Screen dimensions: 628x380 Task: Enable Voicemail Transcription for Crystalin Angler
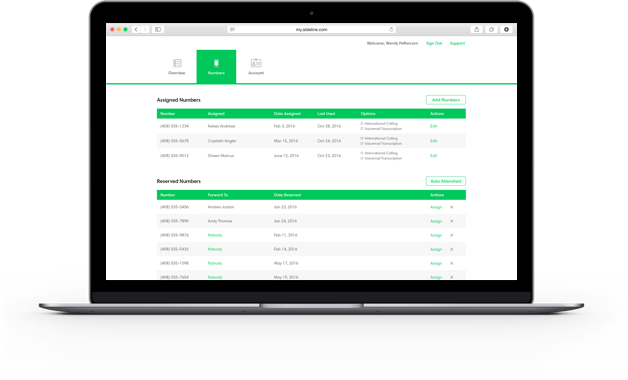[x=362, y=144]
